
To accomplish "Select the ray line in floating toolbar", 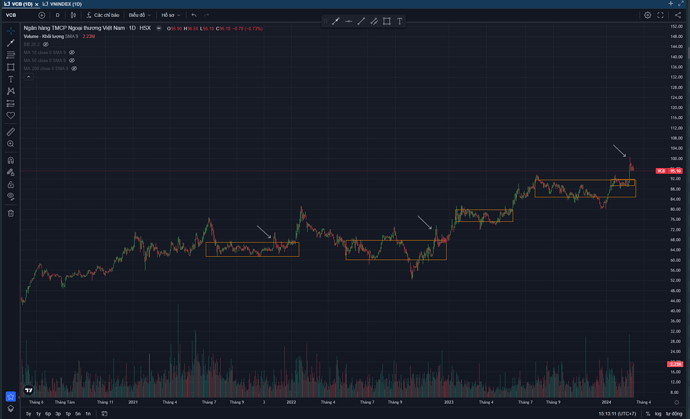I will [x=361, y=21].
